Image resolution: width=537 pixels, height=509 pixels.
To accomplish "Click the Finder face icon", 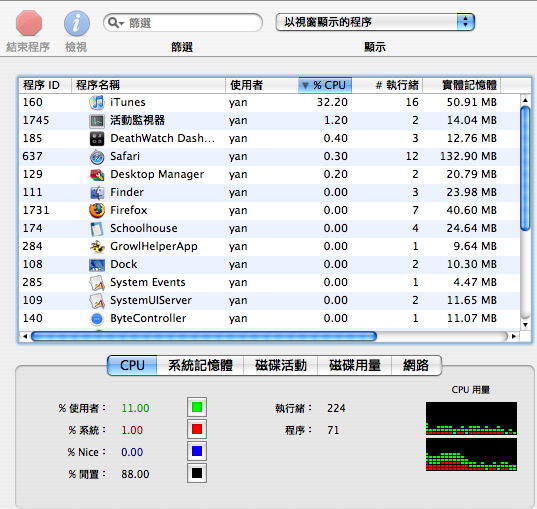I will tap(97, 193).
